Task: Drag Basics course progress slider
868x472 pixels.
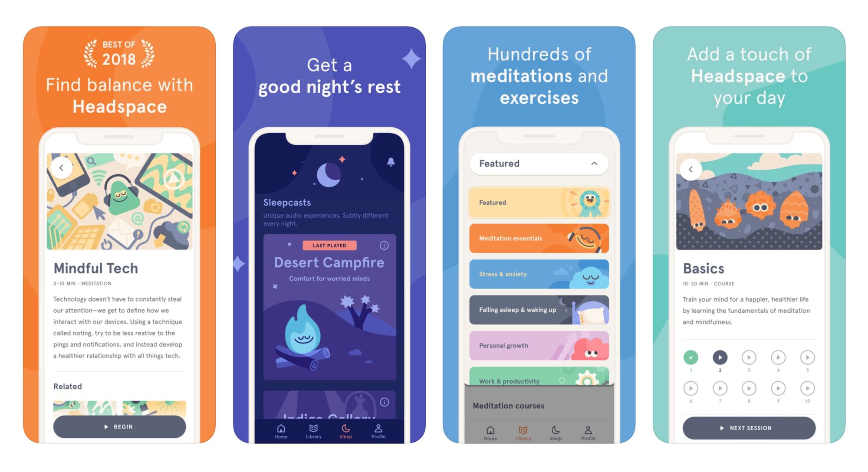Action: (x=719, y=359)
